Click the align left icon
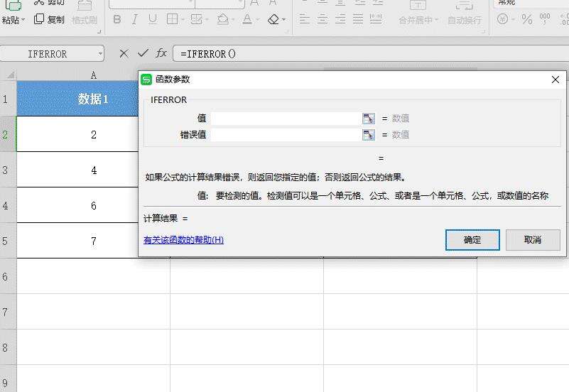This screenshot has width=569, height=392. coord(305,19)
